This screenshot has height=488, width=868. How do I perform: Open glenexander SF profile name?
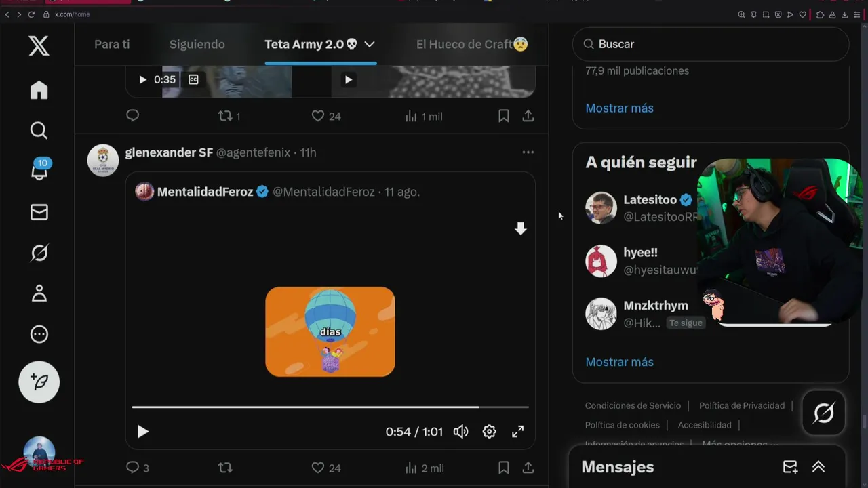point(169,152)
